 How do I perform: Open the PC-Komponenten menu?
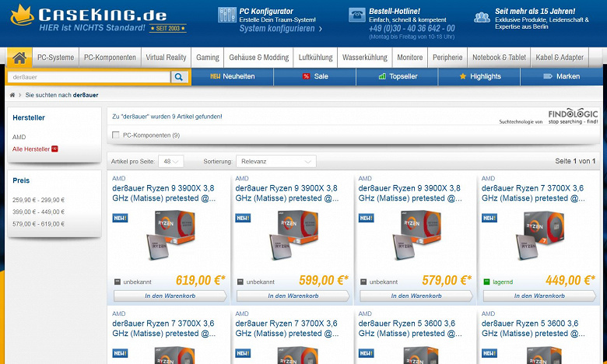pos(110,58)
